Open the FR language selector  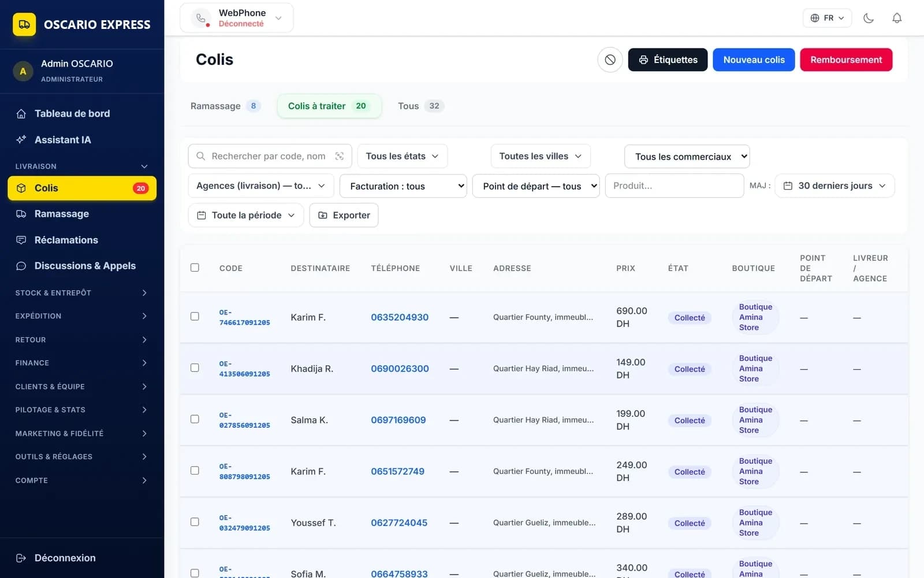827,18
